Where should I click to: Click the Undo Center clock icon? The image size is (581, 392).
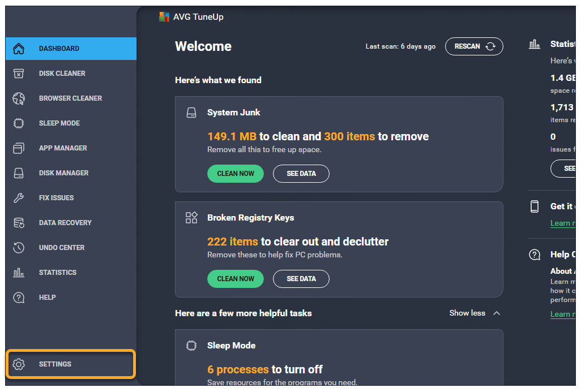pos(19,248)
